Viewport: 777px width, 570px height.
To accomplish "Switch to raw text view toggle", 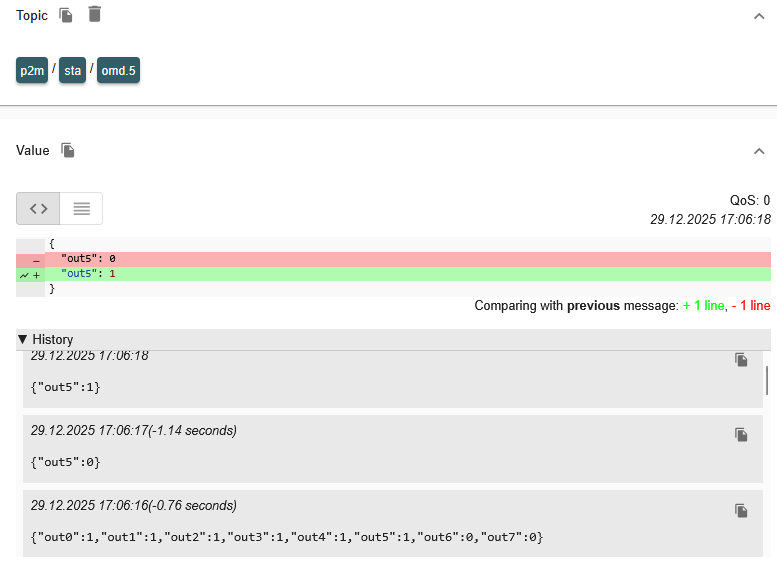I will click(x=81, y=208).
